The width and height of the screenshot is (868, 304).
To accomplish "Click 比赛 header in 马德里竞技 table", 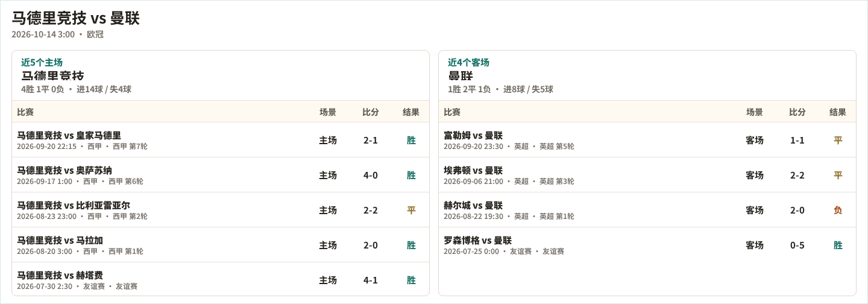I will pyautogui.click(x=25, y=112).
